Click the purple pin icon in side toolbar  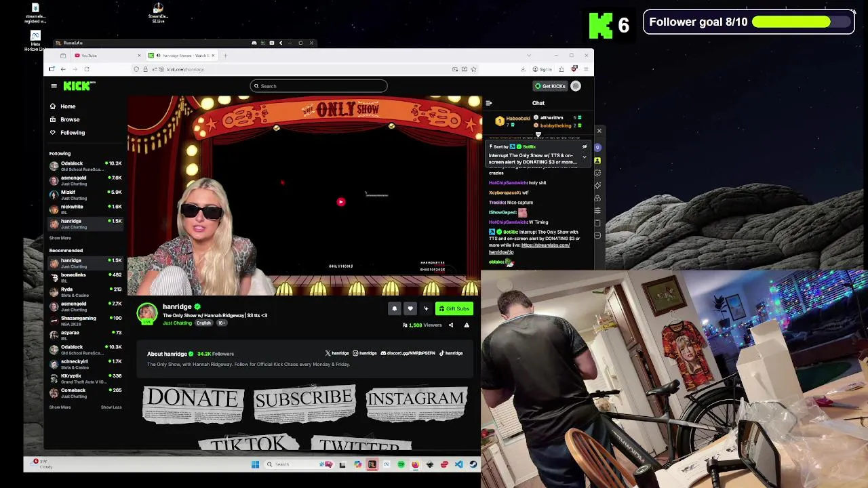tap(597, 147)
